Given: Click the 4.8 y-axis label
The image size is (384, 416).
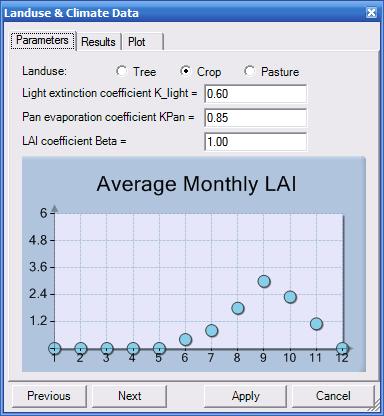Looking at the screenshot, I should click(38, 240).
